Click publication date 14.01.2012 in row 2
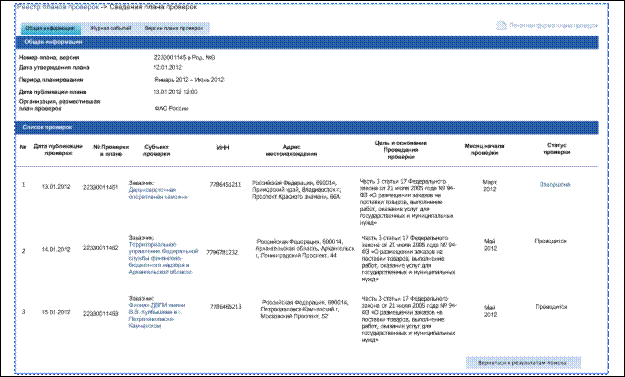This screenshot has width=625, height=377. click(56, 250)
